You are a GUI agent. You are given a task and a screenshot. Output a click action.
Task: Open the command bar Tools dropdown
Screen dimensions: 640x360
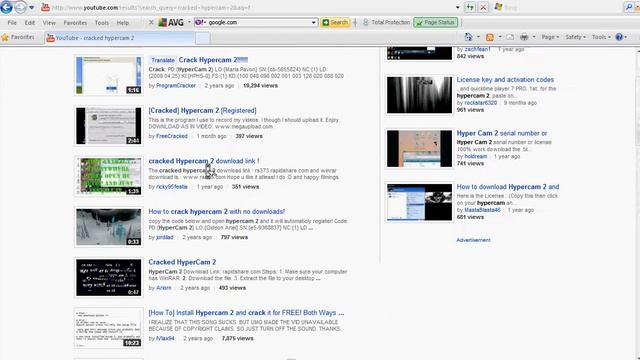tap(601, 37)
